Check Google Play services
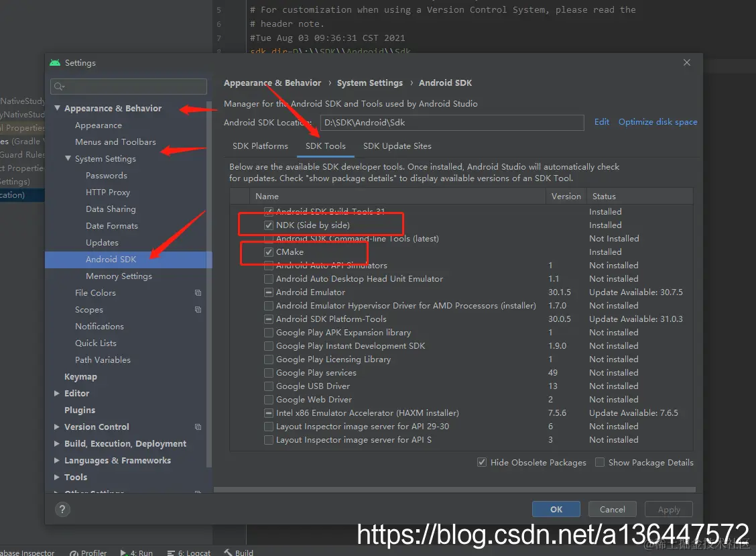The height and width of the screenshot is (556, 756). pyautogui.click(x=269, y=373)
